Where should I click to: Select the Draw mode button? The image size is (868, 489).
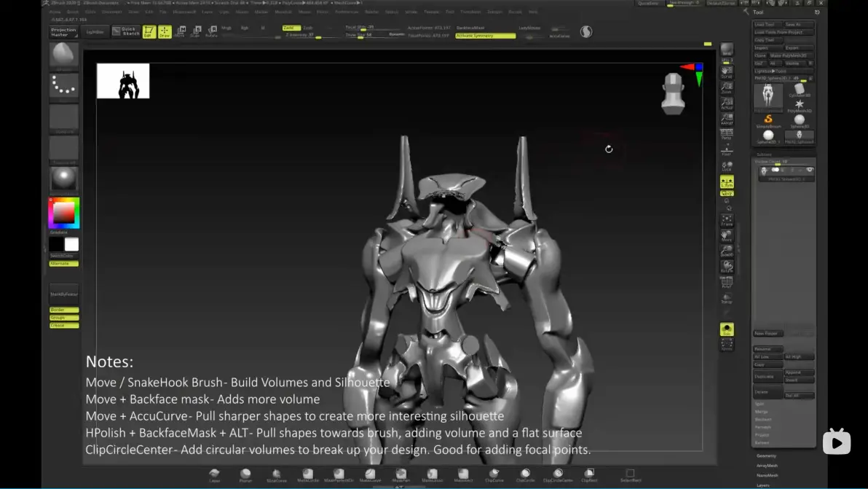click(x=165, y=31)
